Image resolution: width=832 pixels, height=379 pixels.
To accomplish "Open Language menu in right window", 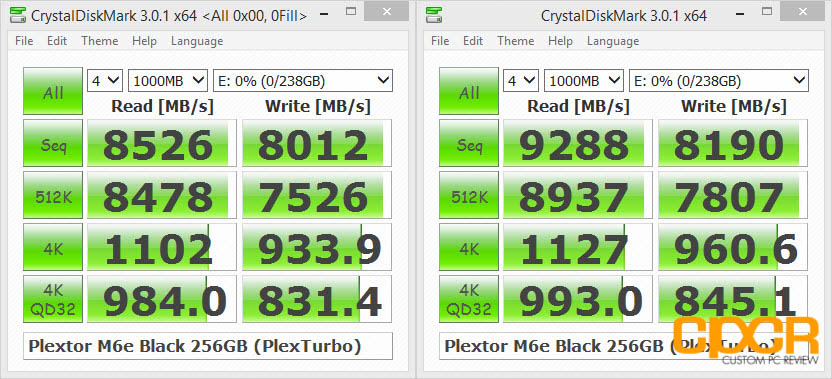I will coord(613,41).
